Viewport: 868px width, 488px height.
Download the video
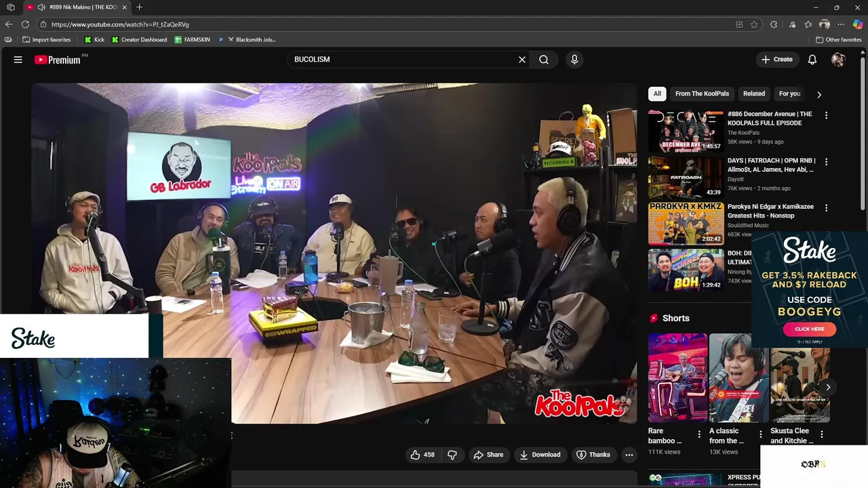(x=540, y=455)
